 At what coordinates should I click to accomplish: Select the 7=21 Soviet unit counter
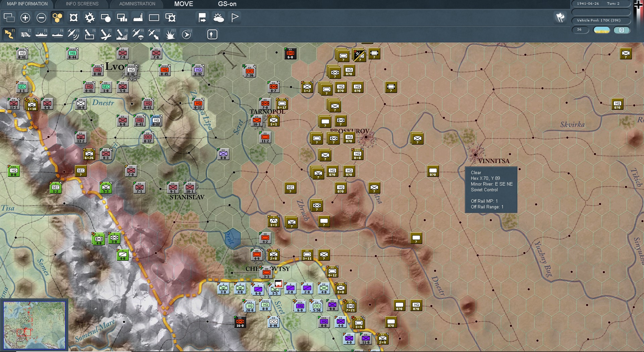(x=350, y=306)
